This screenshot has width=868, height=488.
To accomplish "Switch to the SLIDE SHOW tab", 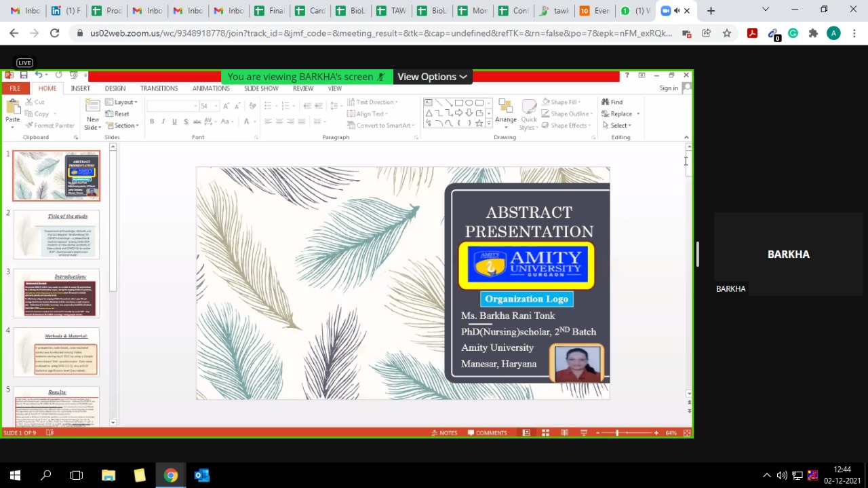I will pyautogui.click(x=261, y=88).
